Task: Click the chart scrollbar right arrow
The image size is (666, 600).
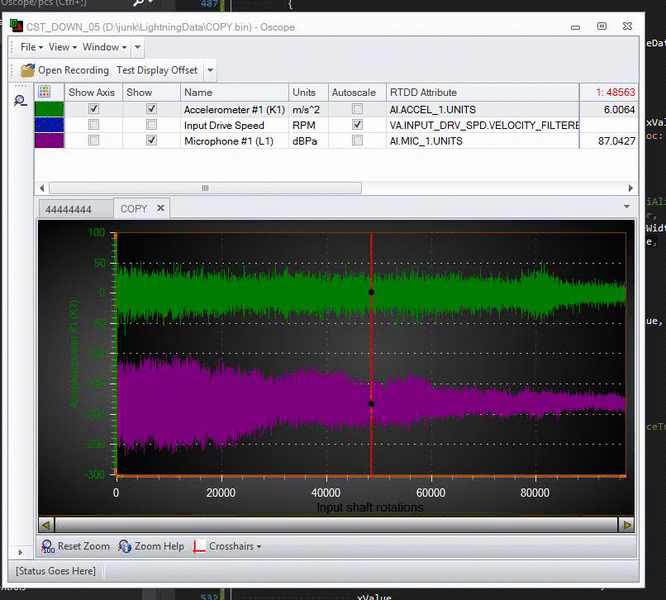Action: pos(626,524)
